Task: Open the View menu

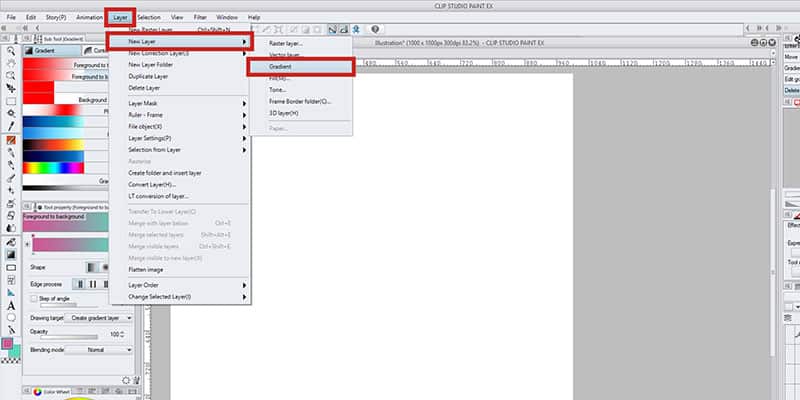Action: click(177, 17)
